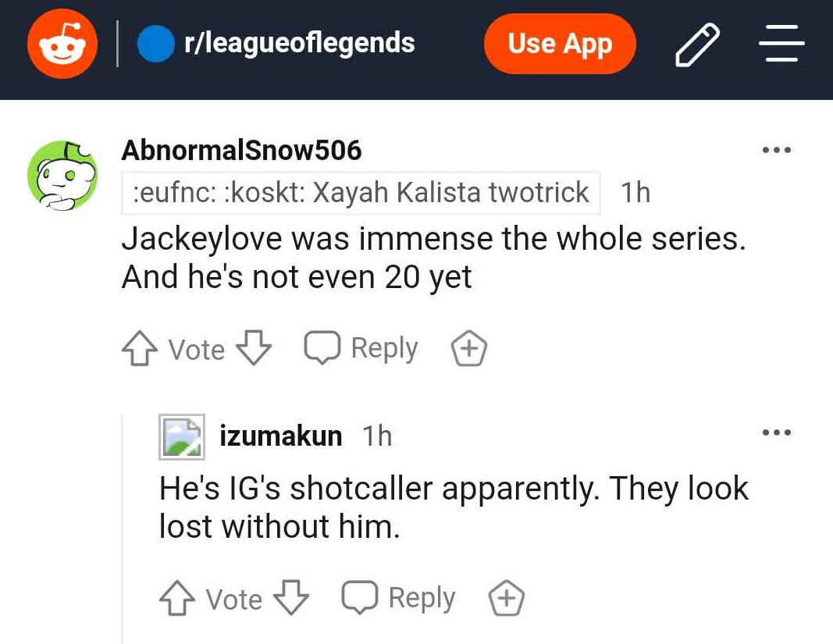Reply to AbnormalSnow506's comment
Image resolution: width=833 pixels, height=644 pixels.
361,348
